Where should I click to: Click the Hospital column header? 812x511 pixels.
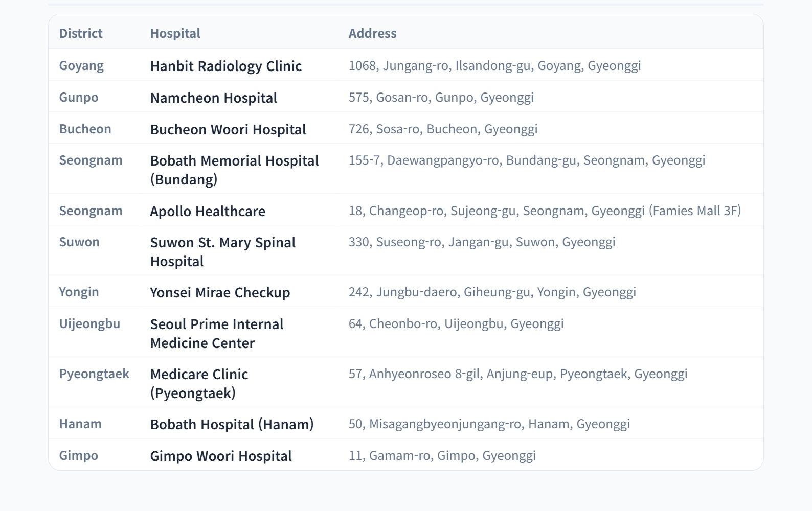(x=175, y=33)
